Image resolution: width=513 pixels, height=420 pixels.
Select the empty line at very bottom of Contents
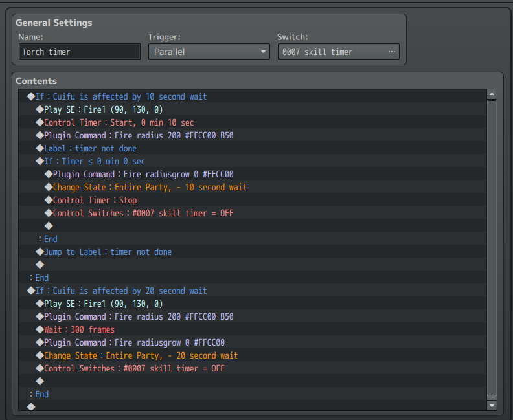(x=252, y=406)
